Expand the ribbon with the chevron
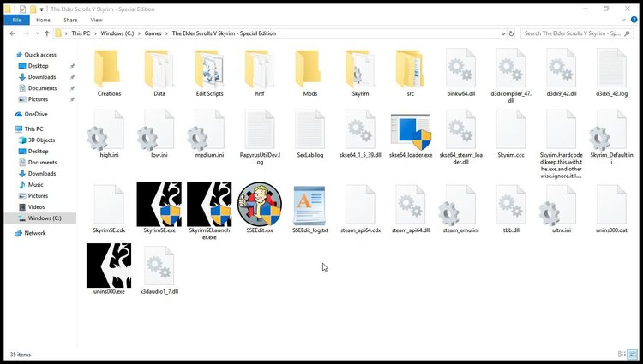Viewport: 643px width, 364px height. point(624,20)
